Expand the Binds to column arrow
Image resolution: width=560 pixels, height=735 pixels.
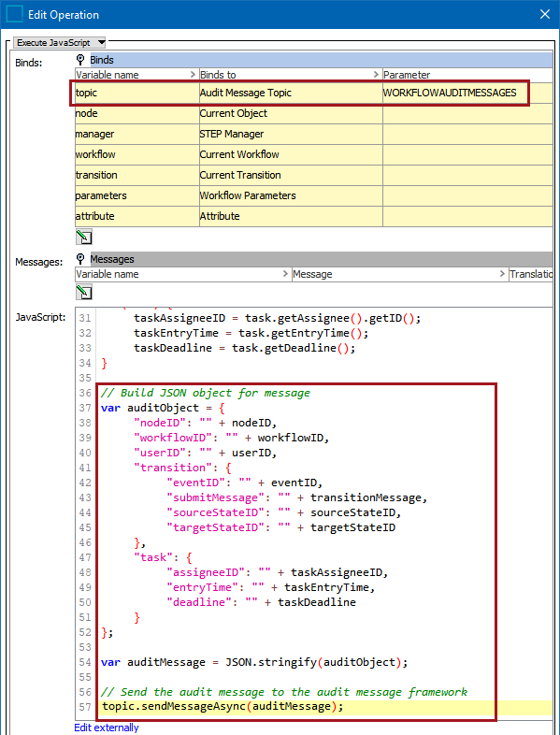point(376,75)
